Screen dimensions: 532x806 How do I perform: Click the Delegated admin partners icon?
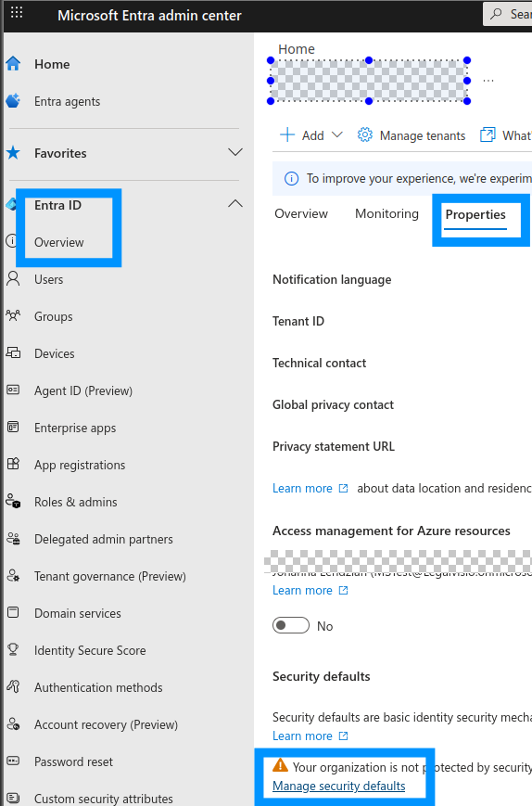click(13, 538)
